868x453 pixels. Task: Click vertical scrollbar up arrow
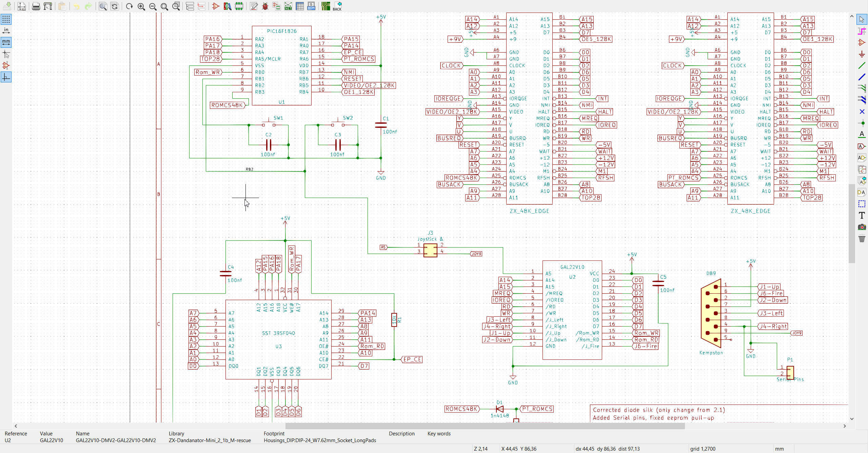click(x=852, y=16)
